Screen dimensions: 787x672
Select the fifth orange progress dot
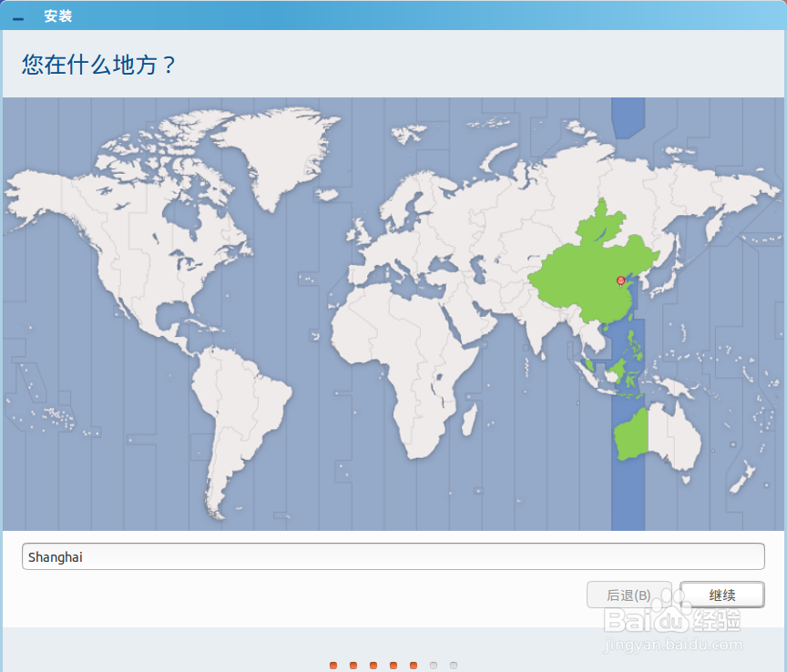click(x=413, y=666)
